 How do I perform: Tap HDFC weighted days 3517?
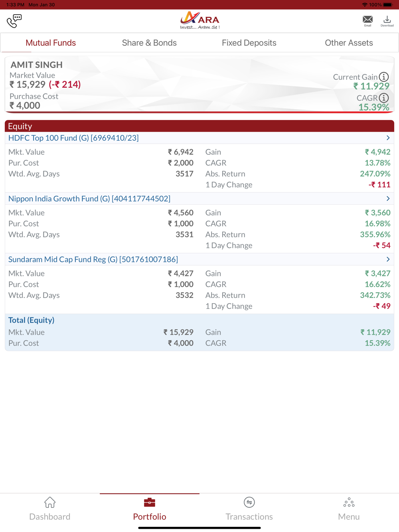[x=184, y=173]
